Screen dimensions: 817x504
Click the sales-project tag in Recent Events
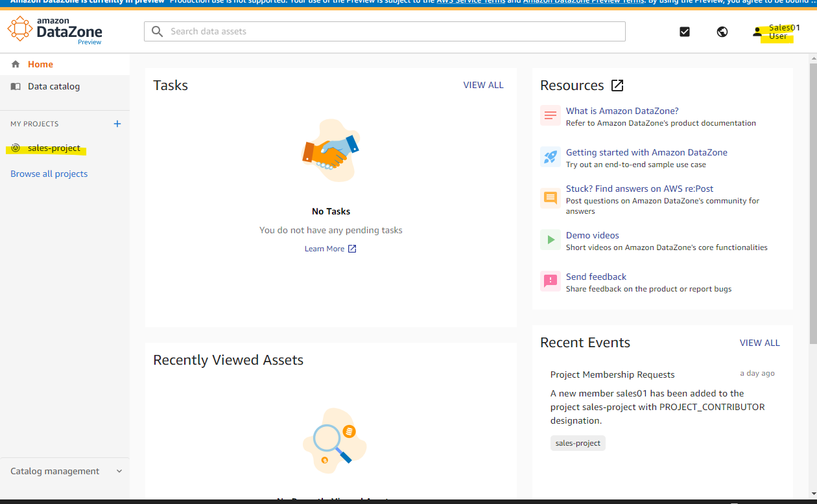[578, 443]
